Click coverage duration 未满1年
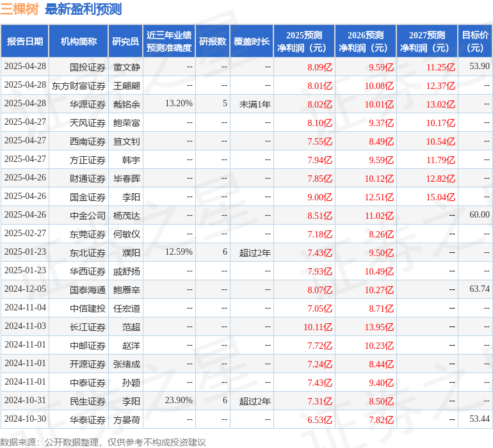 click(x=255, y=104)
